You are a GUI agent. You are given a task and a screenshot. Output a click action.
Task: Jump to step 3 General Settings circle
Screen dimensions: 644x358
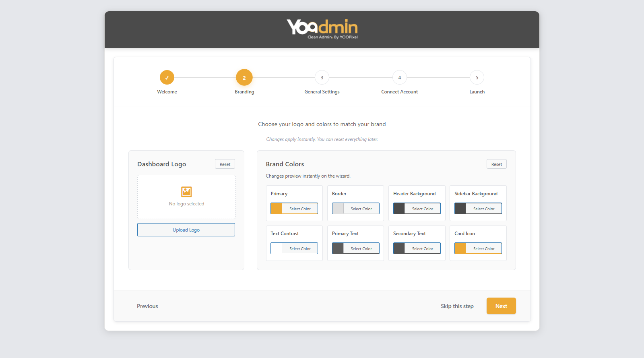click(x=322, y=77)
